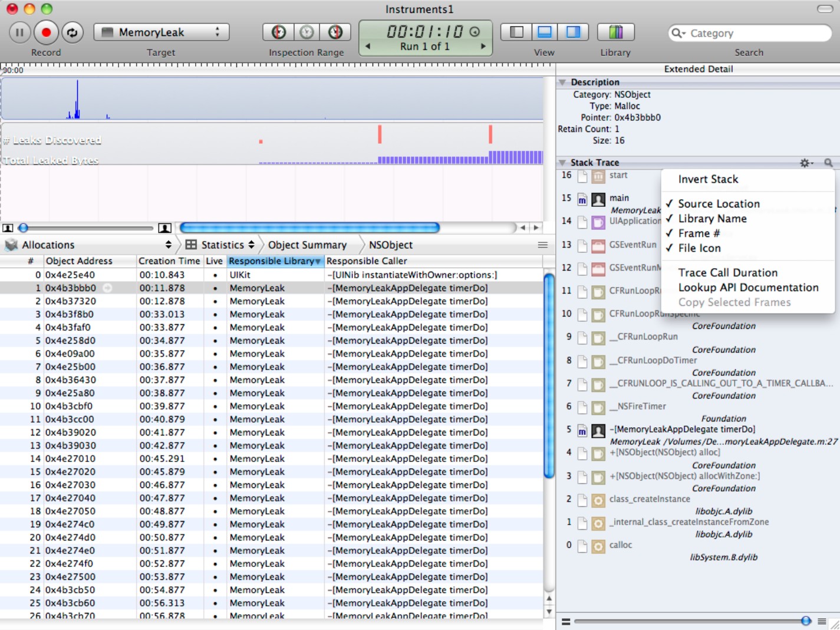
Task: Open the Stack Trace gear menu
Action: tap(806, 163)
